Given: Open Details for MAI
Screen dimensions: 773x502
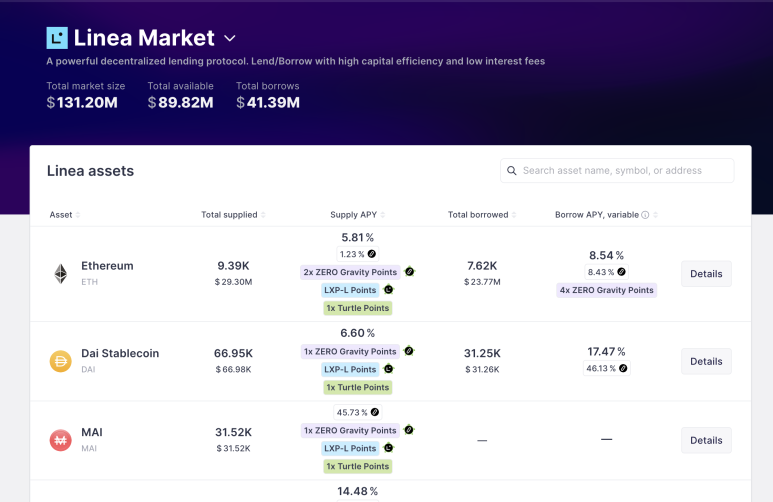Looking at the screenshot, I should 706,440.
